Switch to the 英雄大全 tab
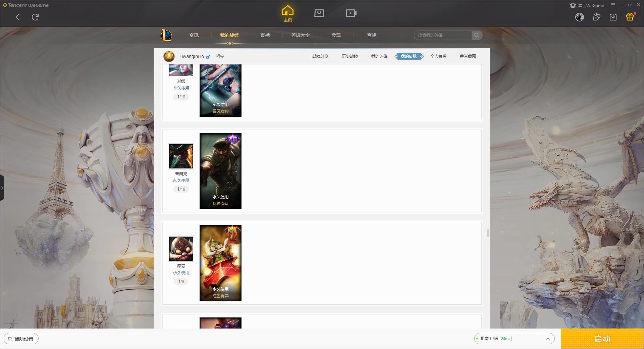This screenshot has width=644, height=349. [301, 35]
